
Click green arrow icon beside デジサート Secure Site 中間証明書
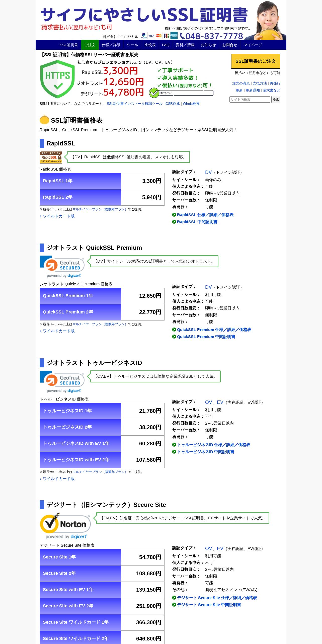pyautogui.click(x=174, y=605)
